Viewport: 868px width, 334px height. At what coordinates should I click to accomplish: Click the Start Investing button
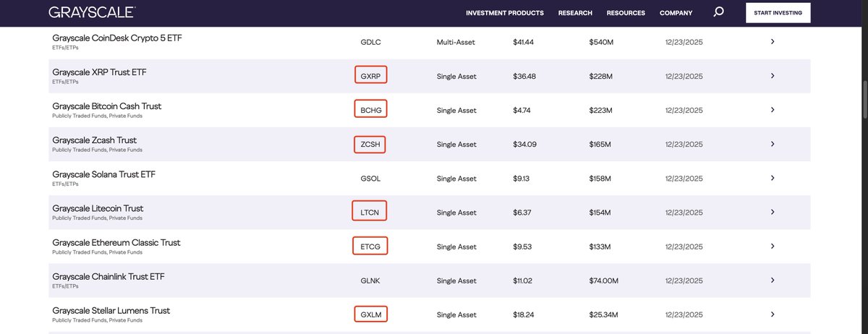778,13
